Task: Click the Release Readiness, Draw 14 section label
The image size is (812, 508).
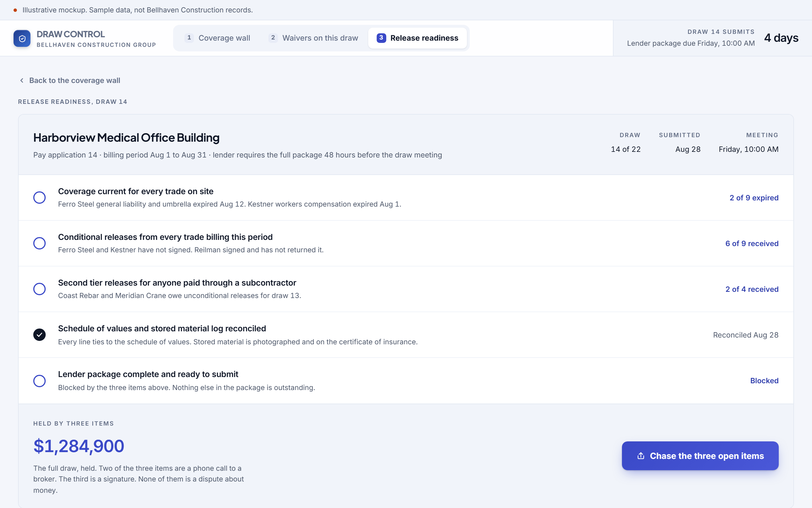Action: 72,102
